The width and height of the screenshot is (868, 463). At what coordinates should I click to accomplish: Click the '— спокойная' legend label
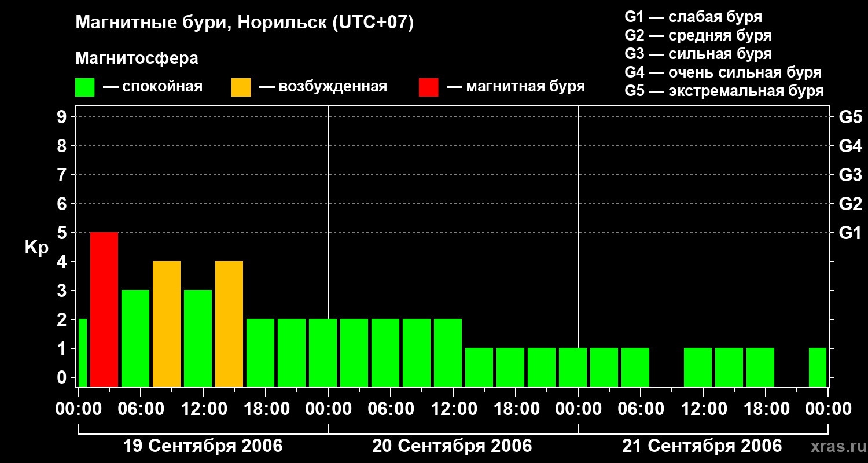153,87
